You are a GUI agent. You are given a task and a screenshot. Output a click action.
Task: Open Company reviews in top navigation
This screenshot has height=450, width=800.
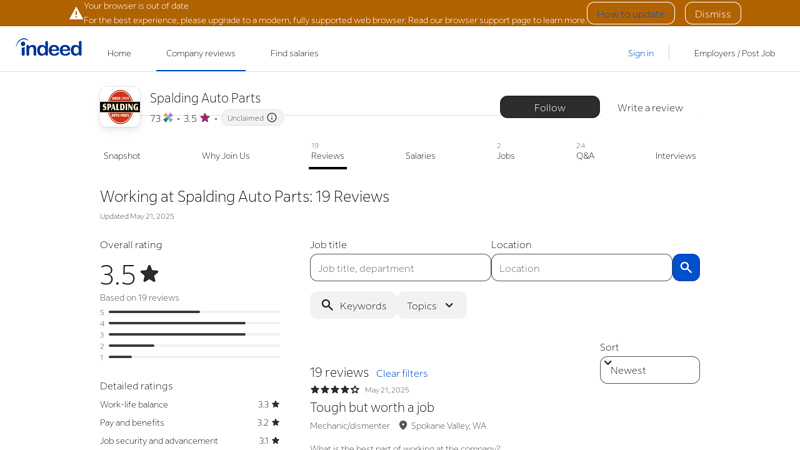(201, 53)
